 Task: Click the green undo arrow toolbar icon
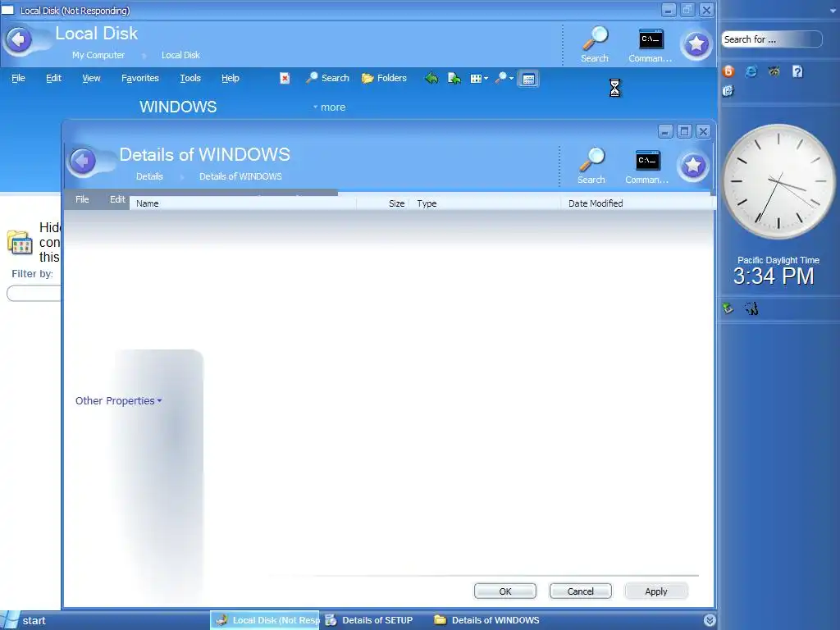coord(431,79)
